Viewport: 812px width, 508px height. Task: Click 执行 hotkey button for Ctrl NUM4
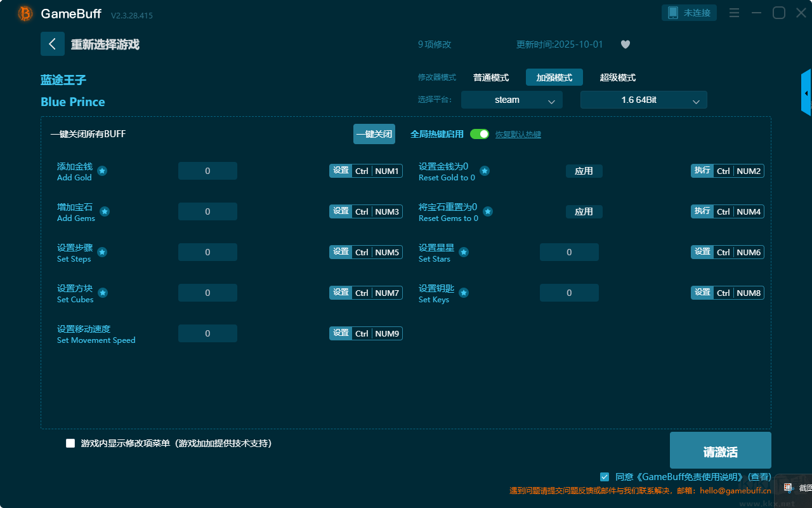tap(702, 211)
